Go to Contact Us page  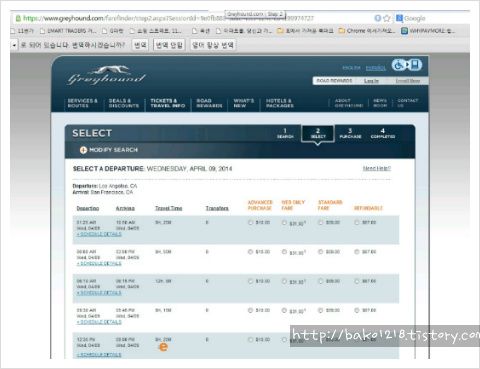[407, 103]
